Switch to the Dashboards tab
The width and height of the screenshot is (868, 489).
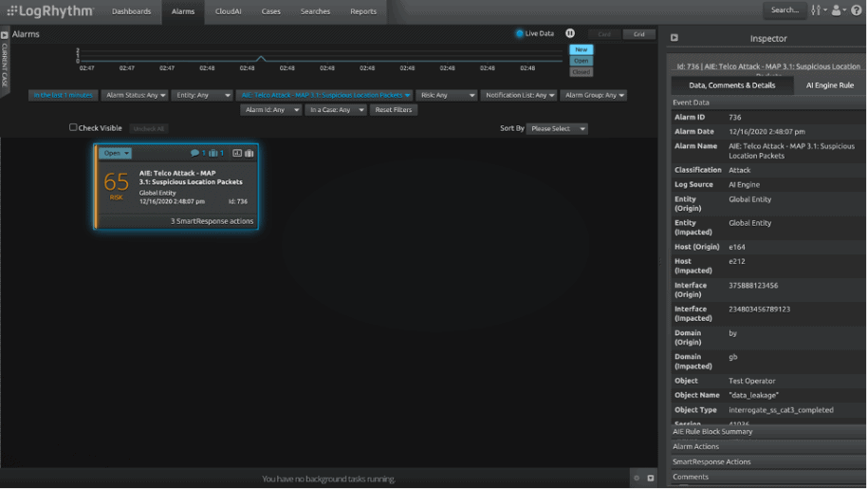point(131,11)
